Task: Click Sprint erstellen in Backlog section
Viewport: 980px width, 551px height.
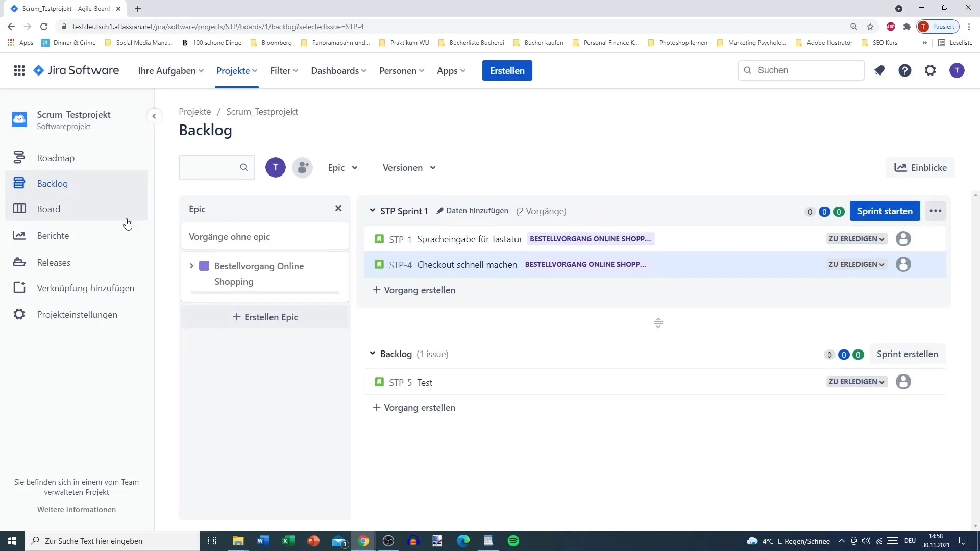Action: point(908,354)
